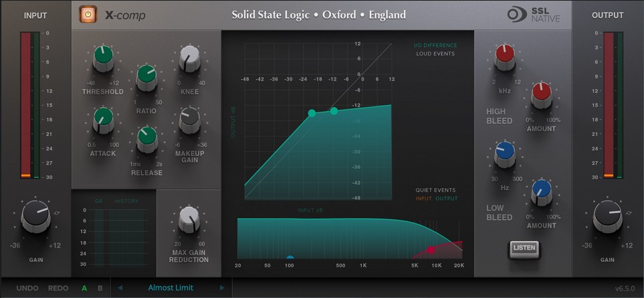Click the red High Bleed Amount knob

pyautogui.click(x=541, y=95)
